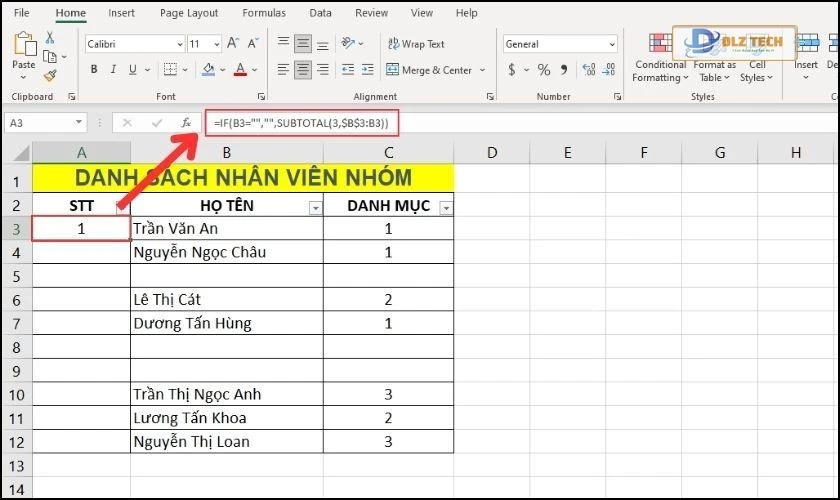Click the Insert Function fx icon
Image resolution: width=840 pixels, height=500 pixels.
coord(186,122)
